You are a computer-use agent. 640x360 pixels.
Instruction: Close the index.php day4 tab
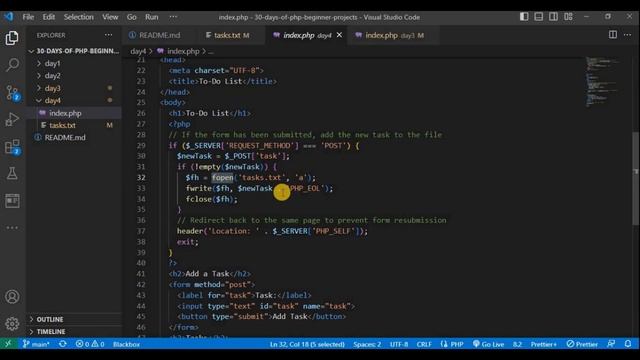pos(339,35)
